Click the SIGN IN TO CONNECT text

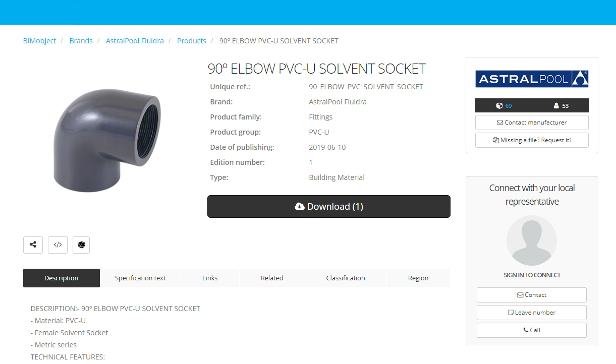[x=532, y=275]
